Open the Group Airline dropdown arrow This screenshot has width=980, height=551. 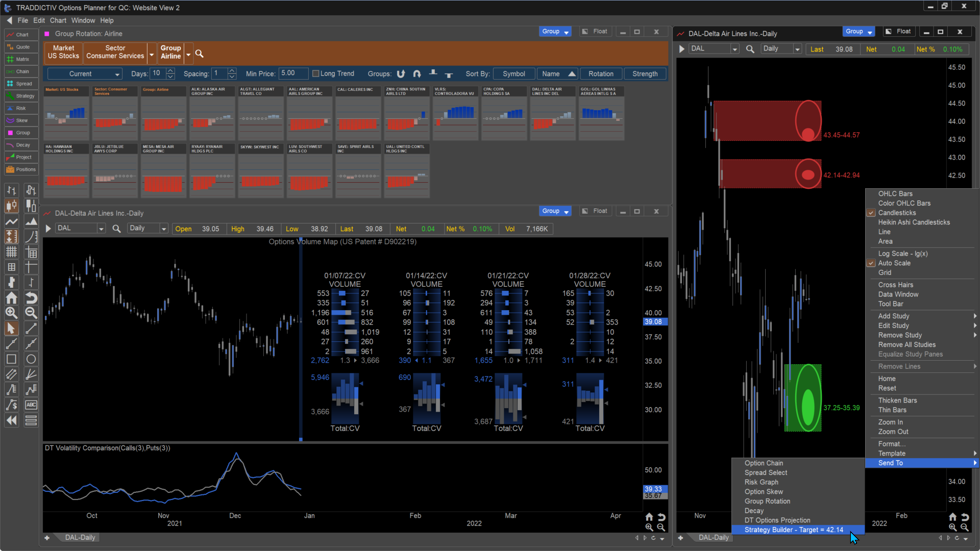point(188,54)
